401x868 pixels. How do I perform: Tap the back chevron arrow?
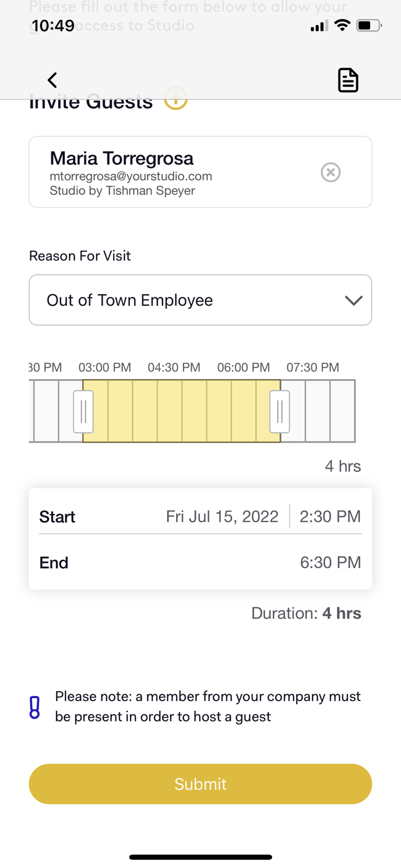pyautogui.click(x=52, y=80)
